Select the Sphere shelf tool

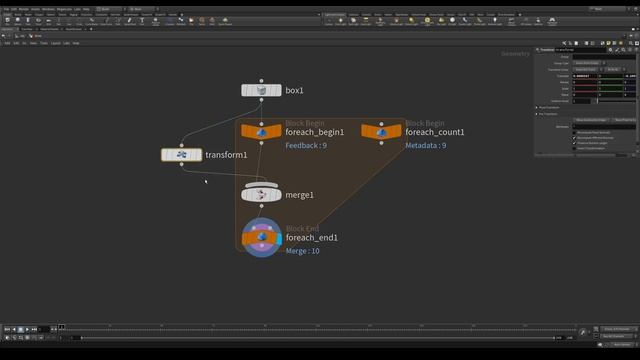pos(18,21)
